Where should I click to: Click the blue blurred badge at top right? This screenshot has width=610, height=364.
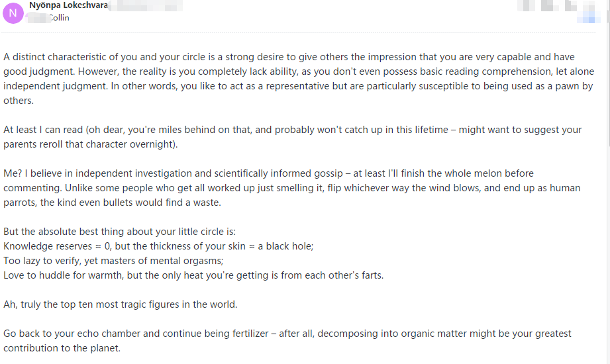(x=588, y=19)
